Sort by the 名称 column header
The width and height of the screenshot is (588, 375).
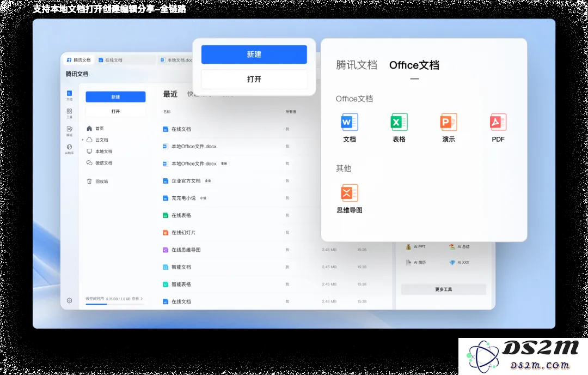[167, 112]
